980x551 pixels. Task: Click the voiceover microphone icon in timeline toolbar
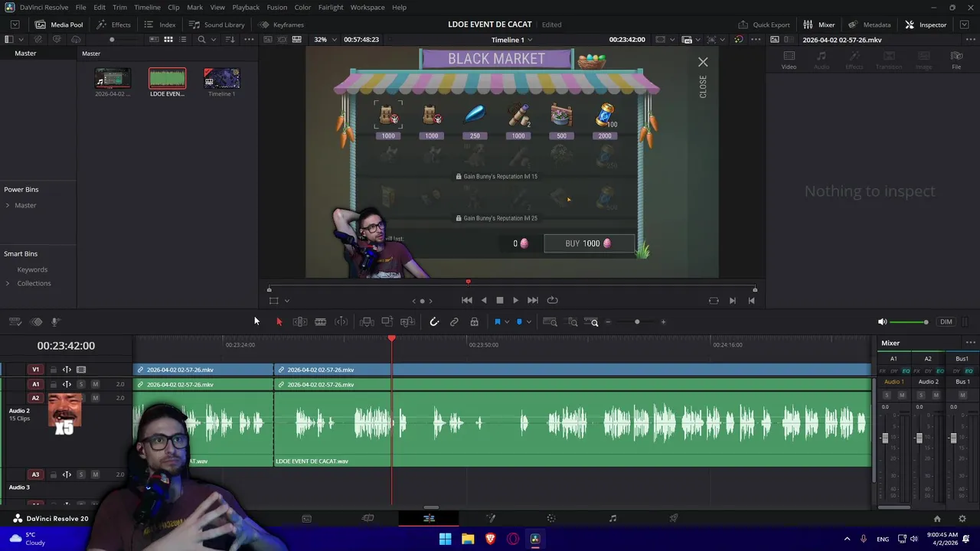pos(55,322)
